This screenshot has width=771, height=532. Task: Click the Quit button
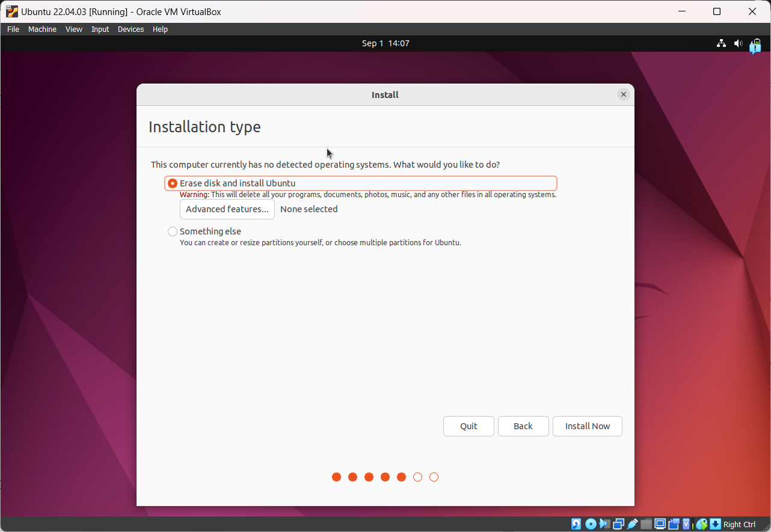click(x=468, y=426)
